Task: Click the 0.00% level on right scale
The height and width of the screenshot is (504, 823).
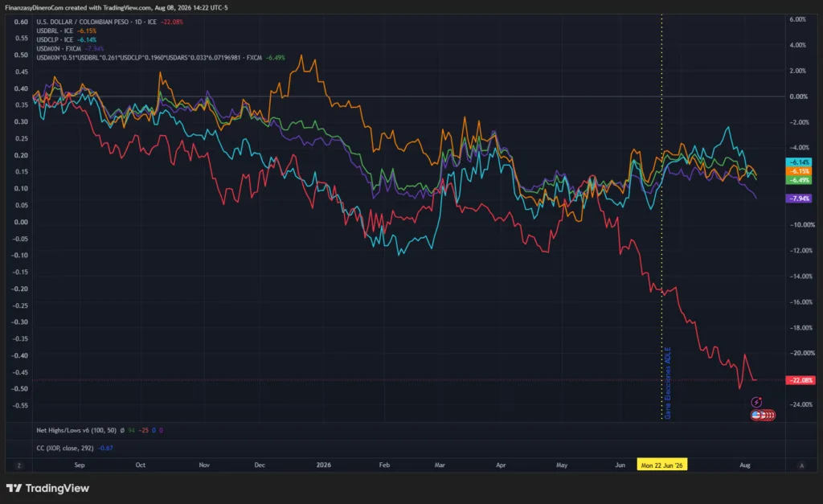Action: (x=798, y=96)
